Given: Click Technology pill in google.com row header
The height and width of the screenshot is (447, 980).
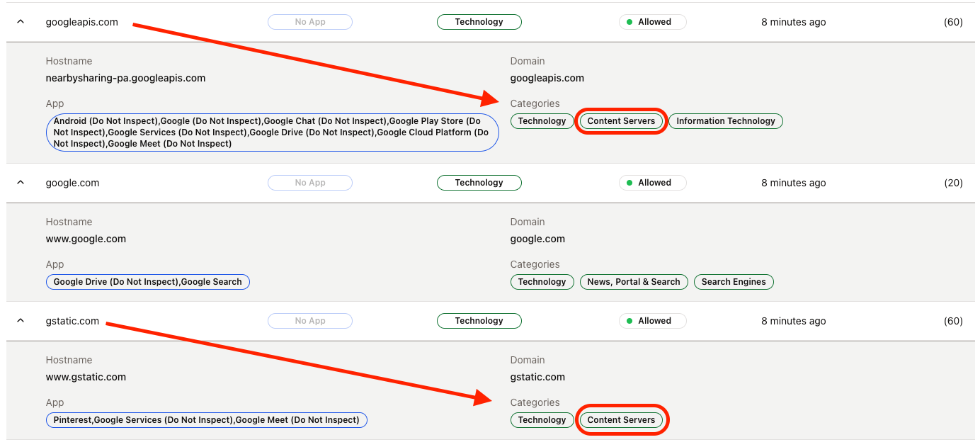Looking at the screenshot, I should point(479,183).
